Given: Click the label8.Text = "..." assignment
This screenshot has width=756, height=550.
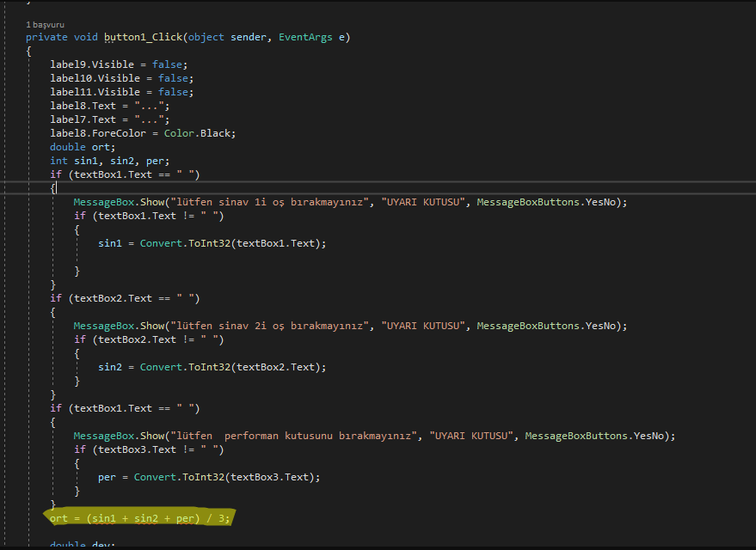Looking at the screenshot, I should tap(109, 106).
